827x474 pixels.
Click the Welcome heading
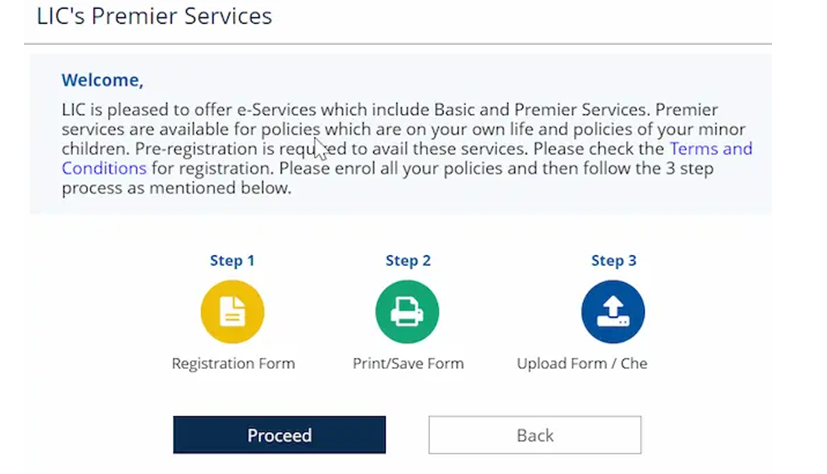tap(102, 80)
